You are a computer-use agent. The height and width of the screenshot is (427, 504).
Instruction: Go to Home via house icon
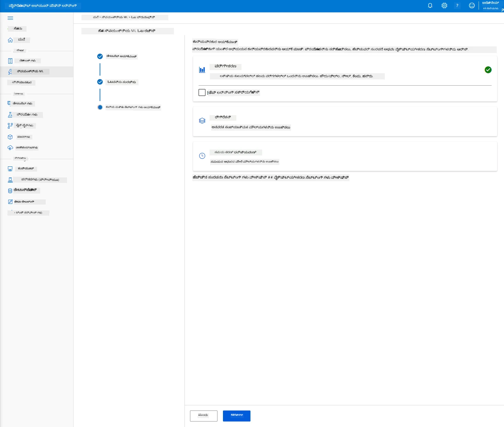[x=10, y=40]
